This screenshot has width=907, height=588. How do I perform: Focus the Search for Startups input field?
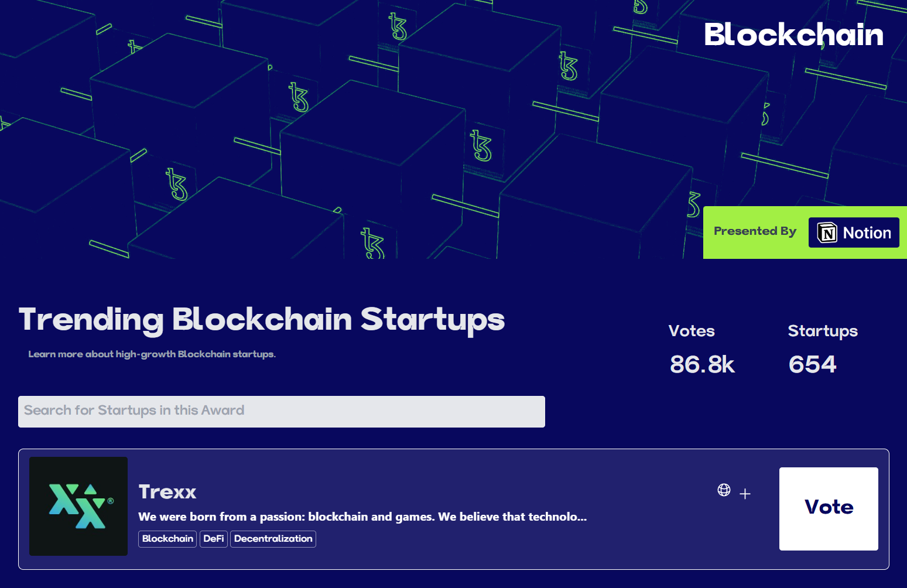(x=282, y=411)
